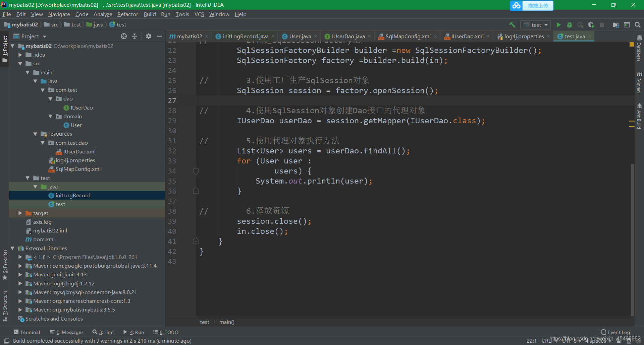Collapse the dao package node
The height and width of the screenshot is (345, 644).
[x=50, y=98]
